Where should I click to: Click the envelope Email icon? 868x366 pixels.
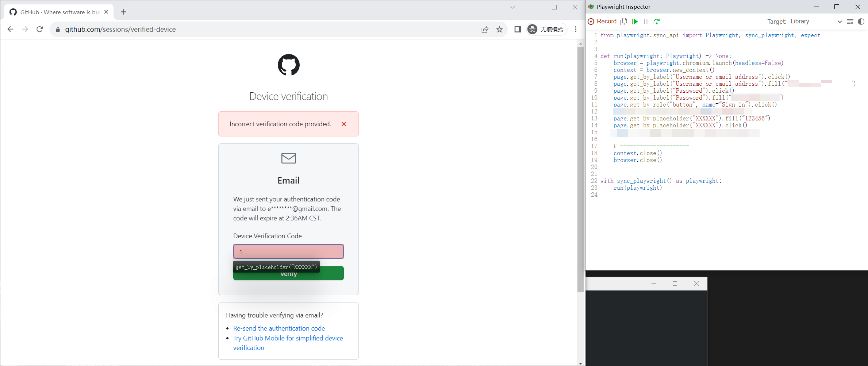(288, 158)
